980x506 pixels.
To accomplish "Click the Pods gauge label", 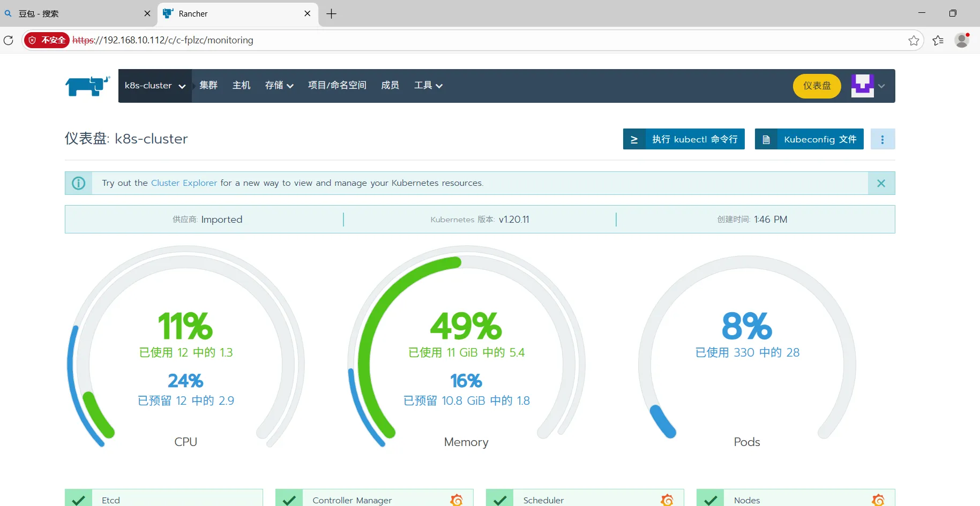I will (x=747, y=442).
